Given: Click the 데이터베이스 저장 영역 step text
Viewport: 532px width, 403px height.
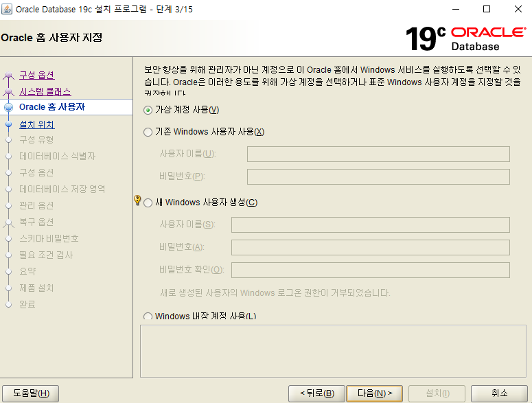Looking at the screenshot, I should [x=62, y=189].
